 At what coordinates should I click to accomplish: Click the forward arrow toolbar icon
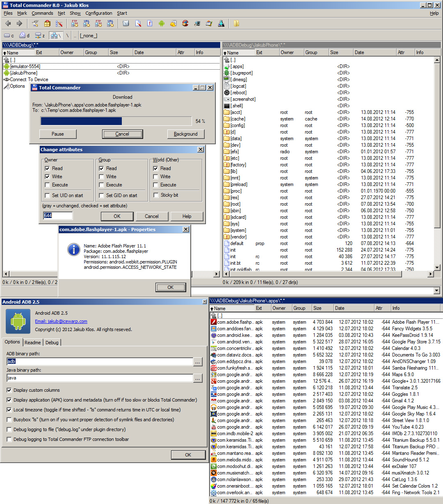coord(19,24)
